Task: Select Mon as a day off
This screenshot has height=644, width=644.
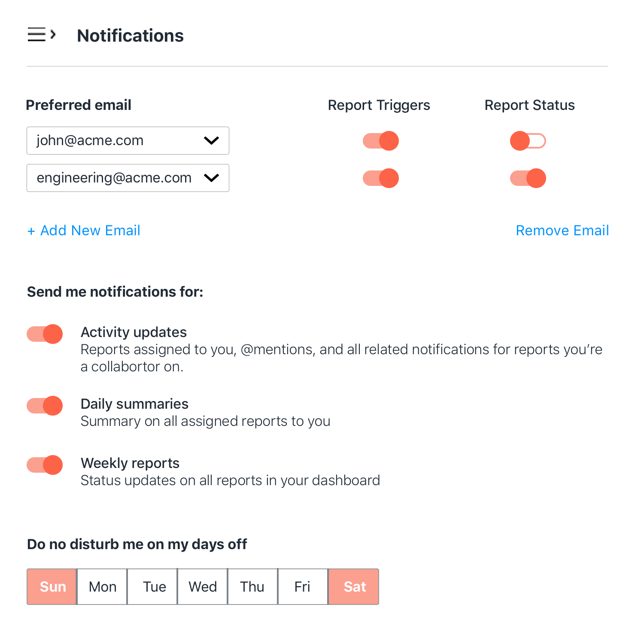Action: coord(102,586)
